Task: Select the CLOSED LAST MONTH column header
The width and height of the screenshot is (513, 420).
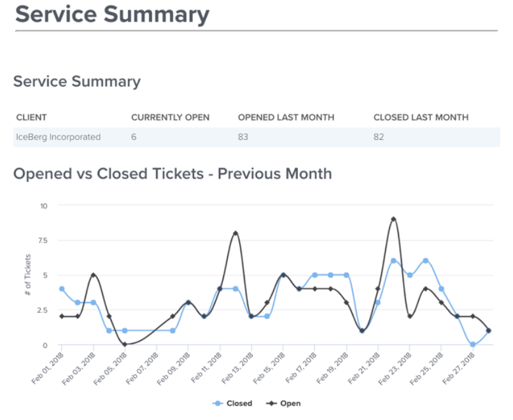Action: [x=421, y=118]
